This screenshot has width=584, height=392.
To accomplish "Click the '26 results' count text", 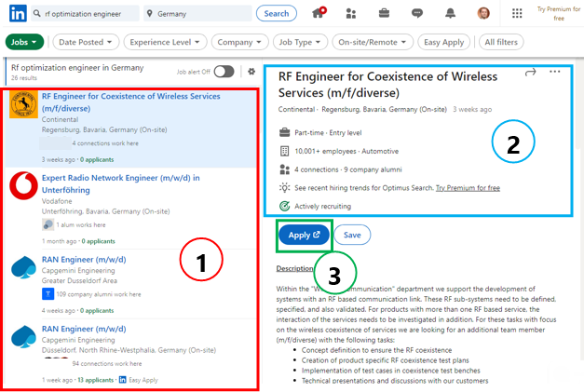I will coord(24,78).
